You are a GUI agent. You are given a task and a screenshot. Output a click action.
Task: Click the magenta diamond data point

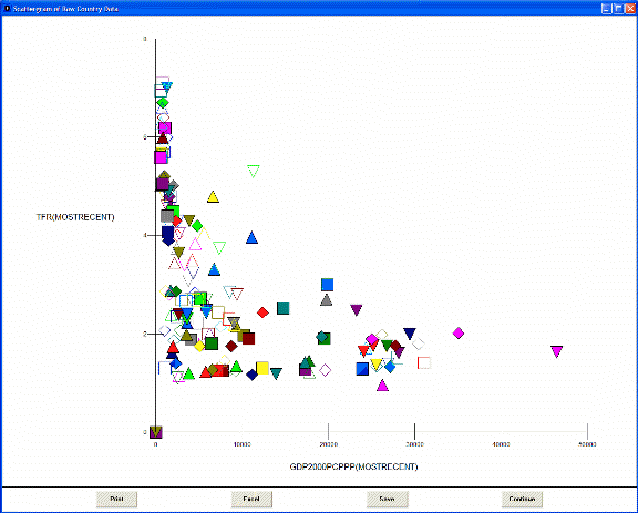pyautogui.click(x=458, y=333)
